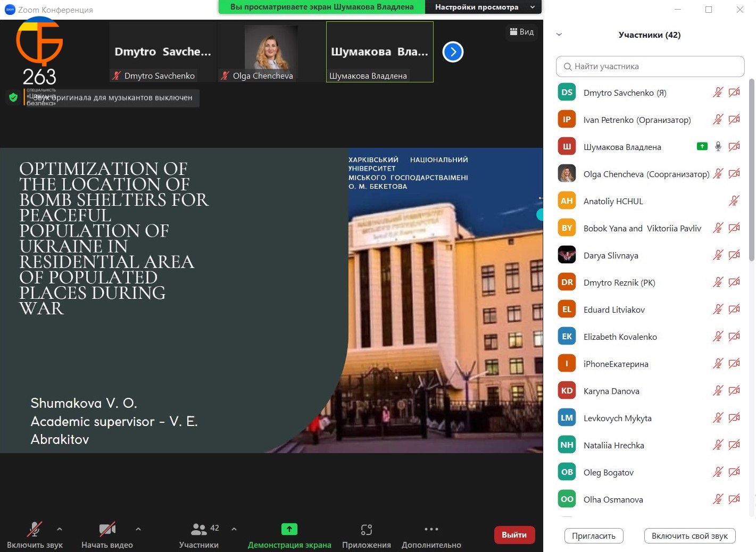Select Шумакова Владлена video thumbnail
Viewport: 756px width, 552px height.
point(380,52)
